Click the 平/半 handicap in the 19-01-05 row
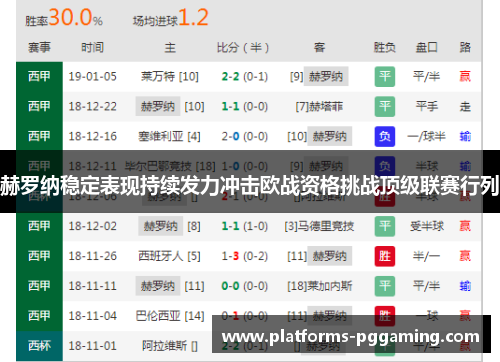500x362 pixels. pos(427,77)
